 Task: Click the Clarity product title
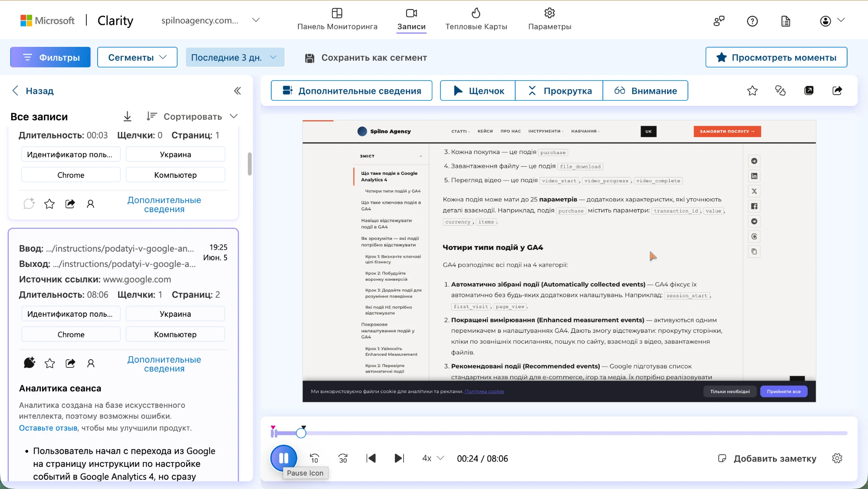[x=115, y=20]
